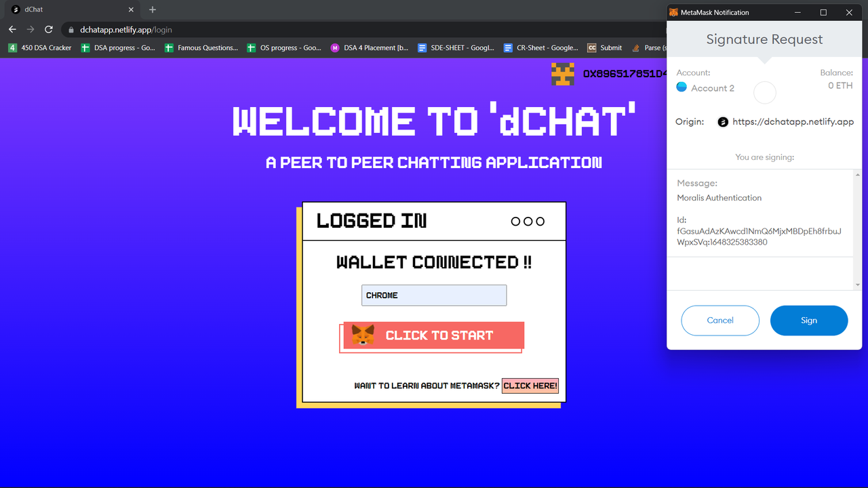Image resolution: width=868 pixels, height=488 pixels.
Task: Click the Account 2 label
Action: pos(713,88)
